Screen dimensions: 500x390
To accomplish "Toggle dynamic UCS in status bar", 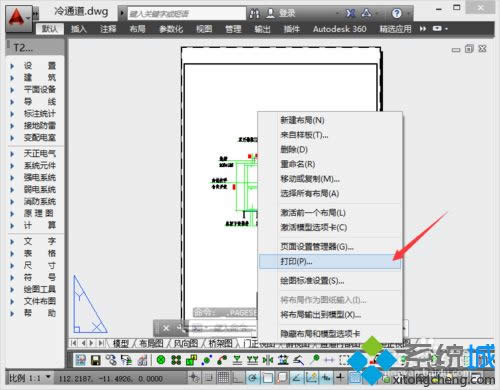I will (311, 378).
